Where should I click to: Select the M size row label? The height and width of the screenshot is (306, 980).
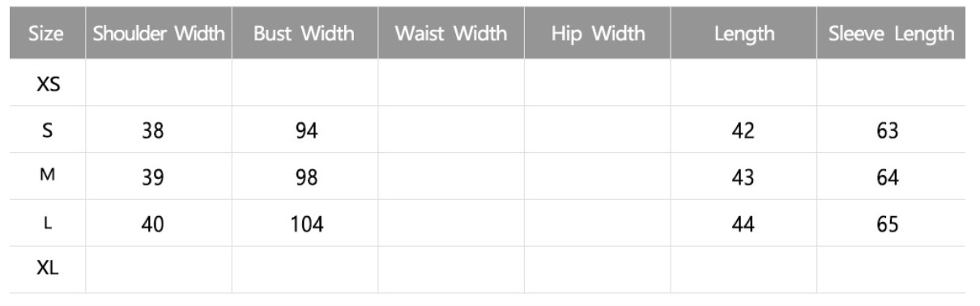click(x=47, y=177)
